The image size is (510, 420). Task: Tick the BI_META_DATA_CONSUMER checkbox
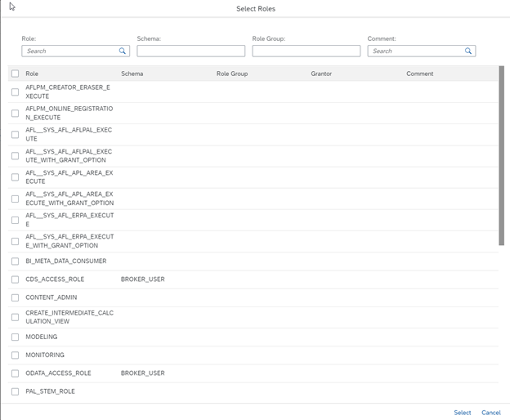pyautogui.click(x=15, y=261)
